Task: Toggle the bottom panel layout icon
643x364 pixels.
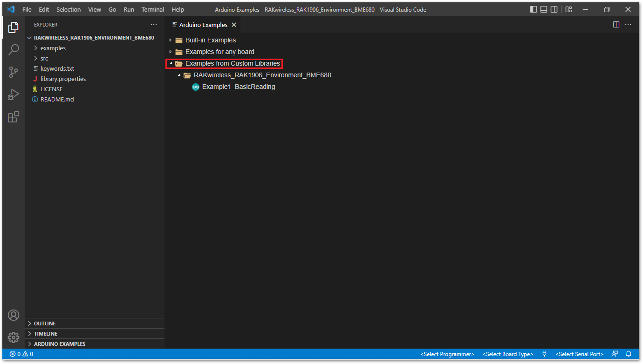Action: coord(544,9)
